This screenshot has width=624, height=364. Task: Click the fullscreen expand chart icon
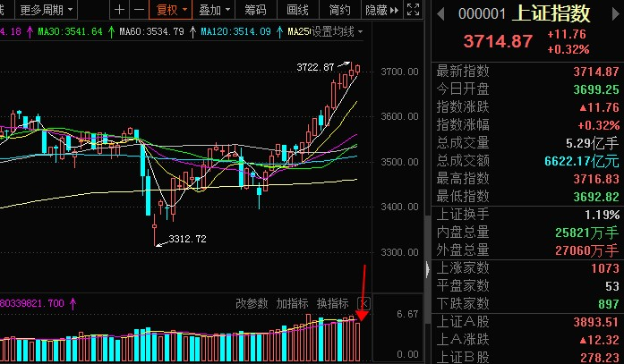[411, 11]
